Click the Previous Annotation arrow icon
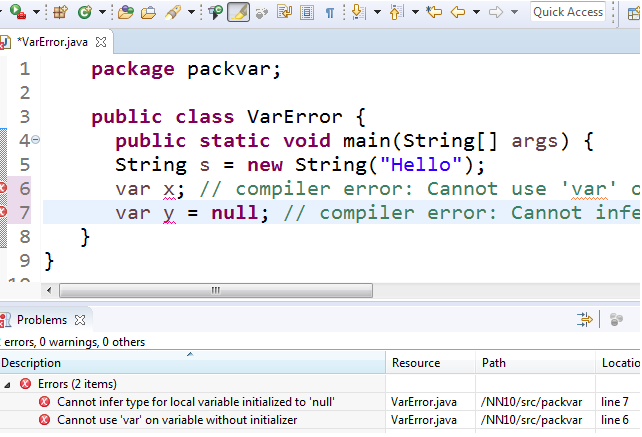The image size is (642, 437). [396, 13]
